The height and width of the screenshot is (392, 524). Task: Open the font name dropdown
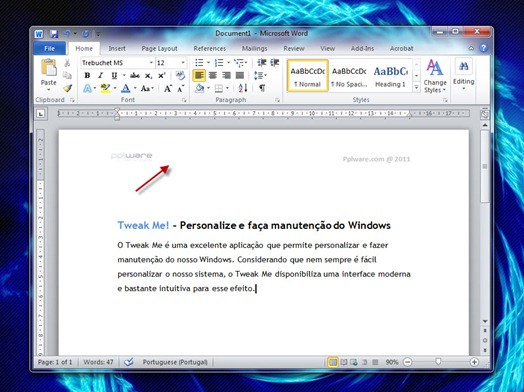pyautogui.click(x=151, y=63)
